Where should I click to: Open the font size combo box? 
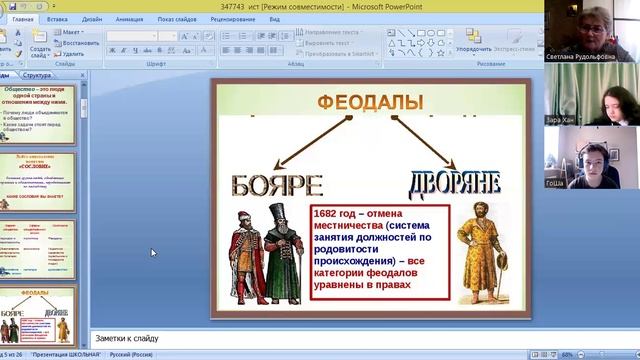168,36
